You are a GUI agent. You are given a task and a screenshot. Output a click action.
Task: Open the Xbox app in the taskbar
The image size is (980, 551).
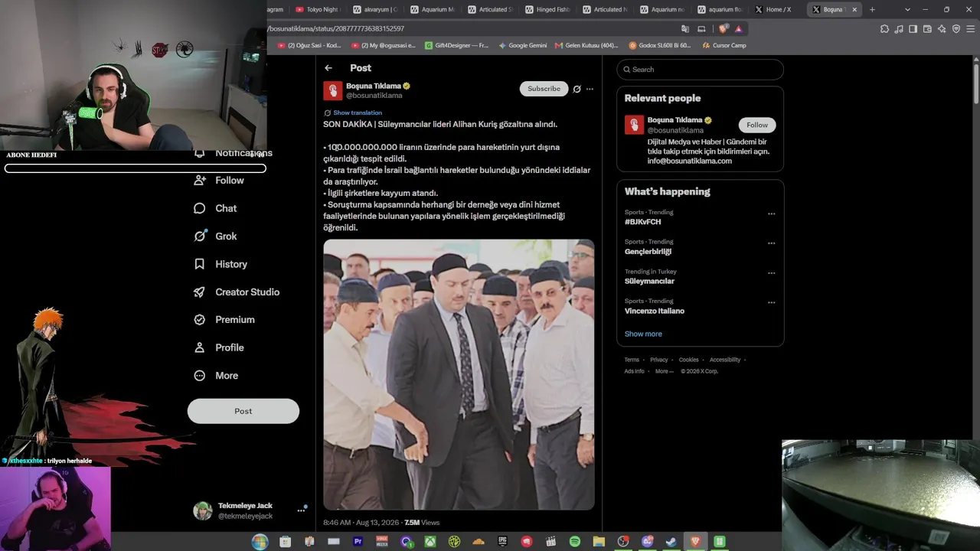coord(430,542)
